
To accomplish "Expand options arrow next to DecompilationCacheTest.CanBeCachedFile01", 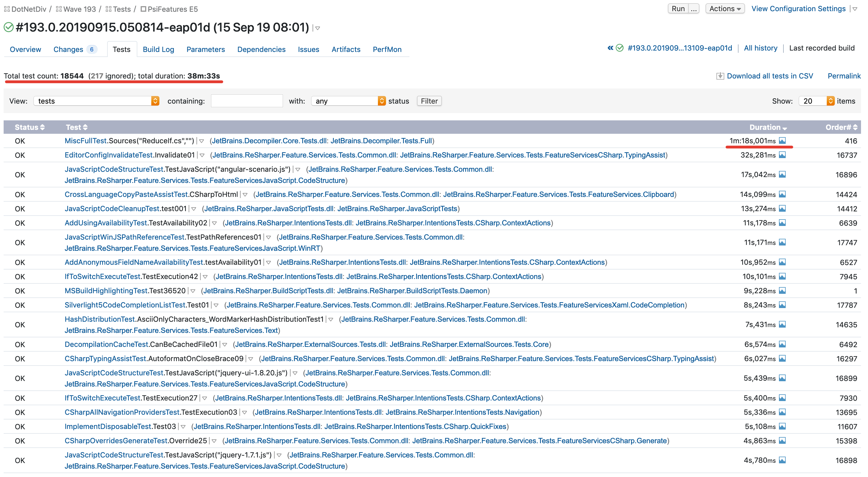I will (x=224, y=345).
